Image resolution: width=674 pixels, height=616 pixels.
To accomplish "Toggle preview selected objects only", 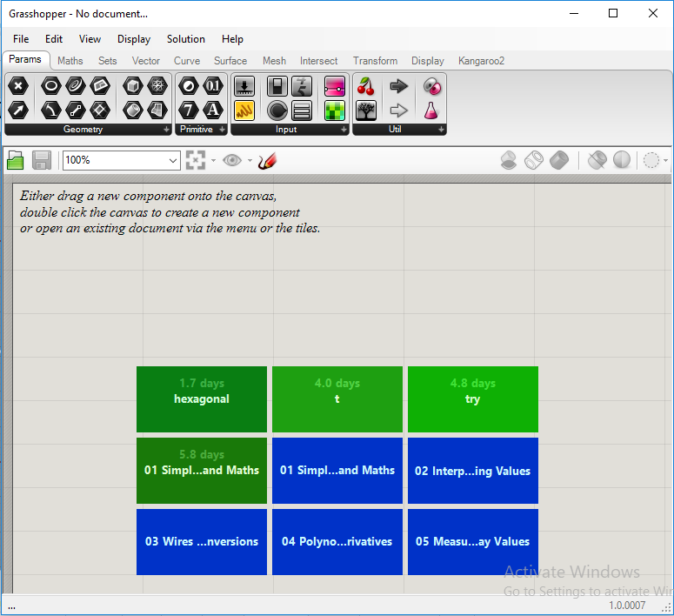I will pos(597,160).
